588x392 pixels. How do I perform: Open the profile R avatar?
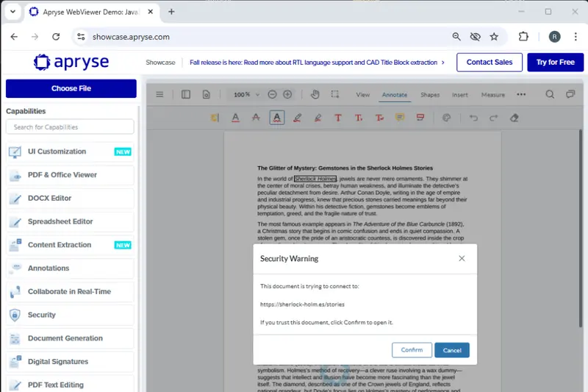tap(554, 37)
